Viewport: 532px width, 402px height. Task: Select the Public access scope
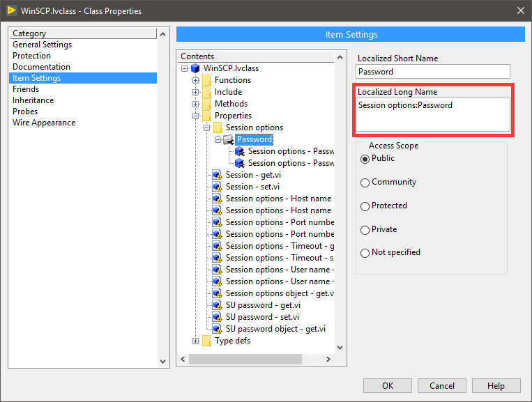click(x=365, y=159)
